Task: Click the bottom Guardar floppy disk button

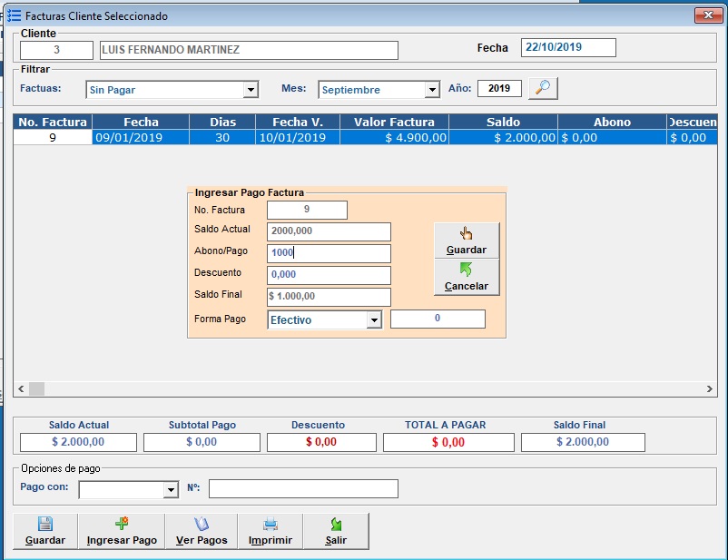Action: pyautogui.click(x=44, y=531)
